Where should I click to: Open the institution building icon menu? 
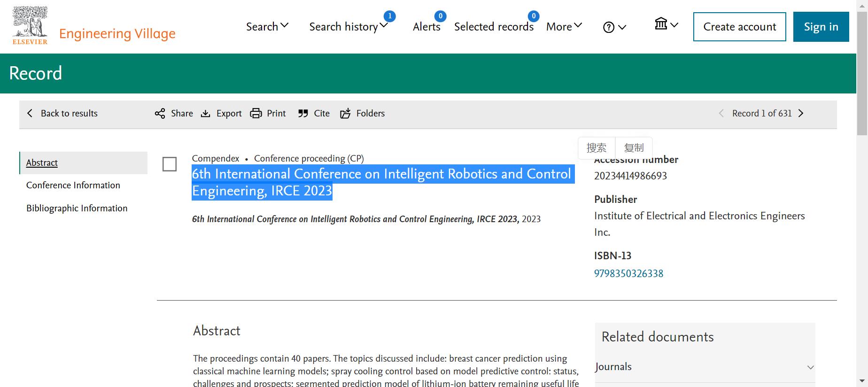tap(666, 24)
